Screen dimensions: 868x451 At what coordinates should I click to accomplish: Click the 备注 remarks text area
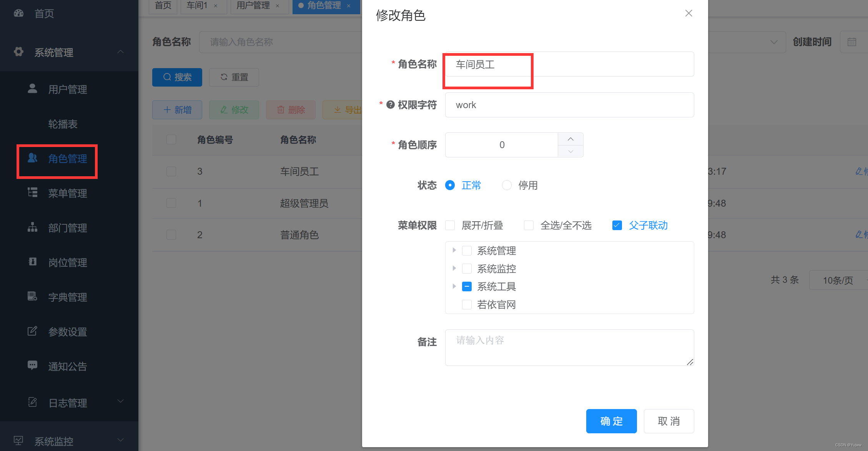(569, 347)
